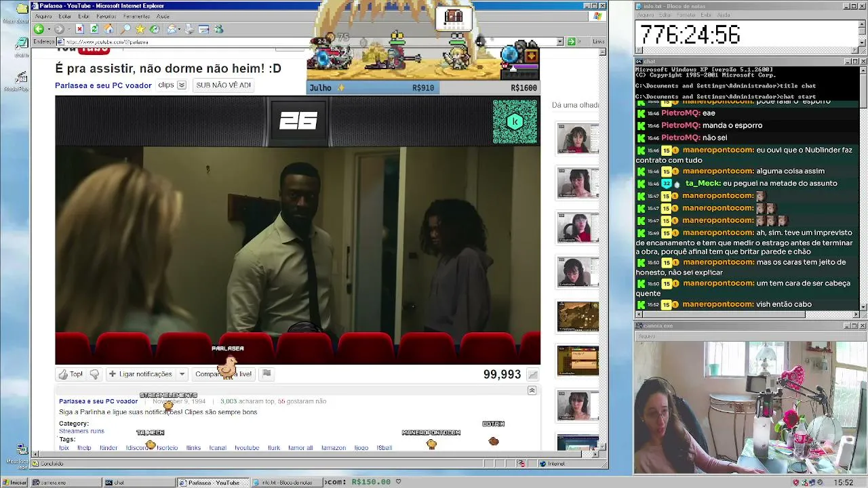Click the Windows logo throbber in IE
Viewport: 868px width, 488px height.
tap(597, 16)
